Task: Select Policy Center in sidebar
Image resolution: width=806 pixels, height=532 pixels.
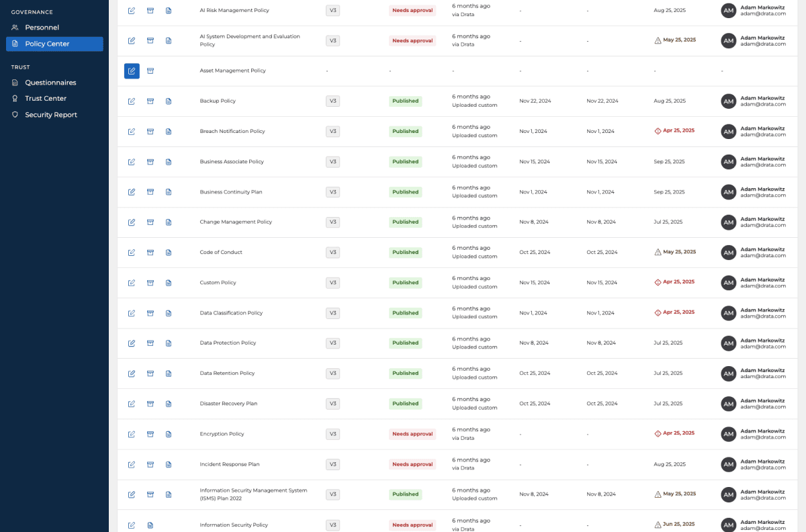Action: (54, 44)
